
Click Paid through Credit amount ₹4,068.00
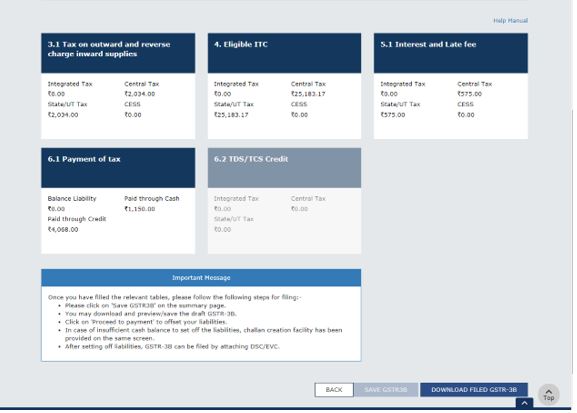[x=63, y=229]
